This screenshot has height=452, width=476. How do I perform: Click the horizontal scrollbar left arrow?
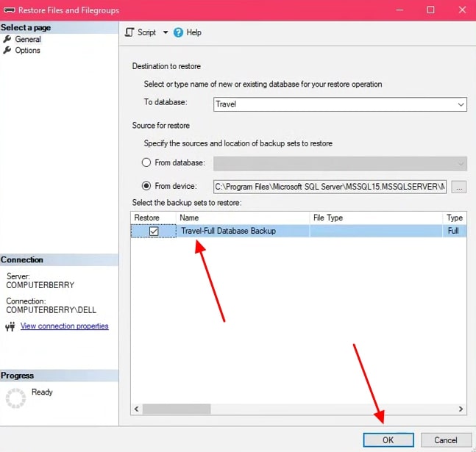(x=137, y=409)
